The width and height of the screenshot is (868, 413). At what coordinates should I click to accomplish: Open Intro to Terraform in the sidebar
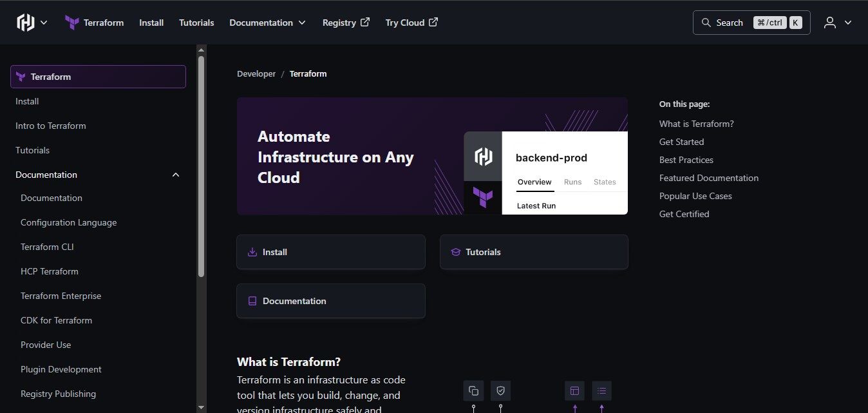tap(51, 126)
